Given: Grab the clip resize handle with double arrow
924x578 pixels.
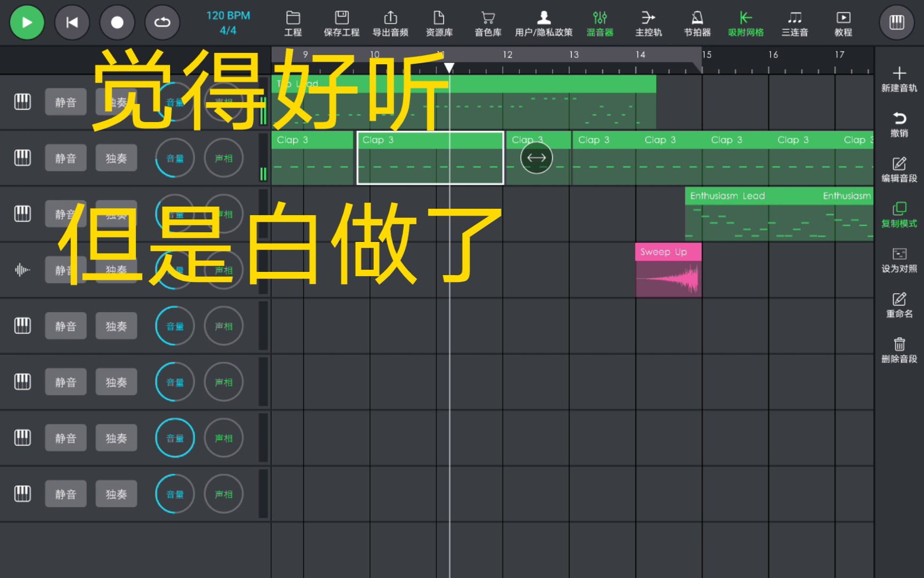Looking at the screenshot, I should pos(536,157).
